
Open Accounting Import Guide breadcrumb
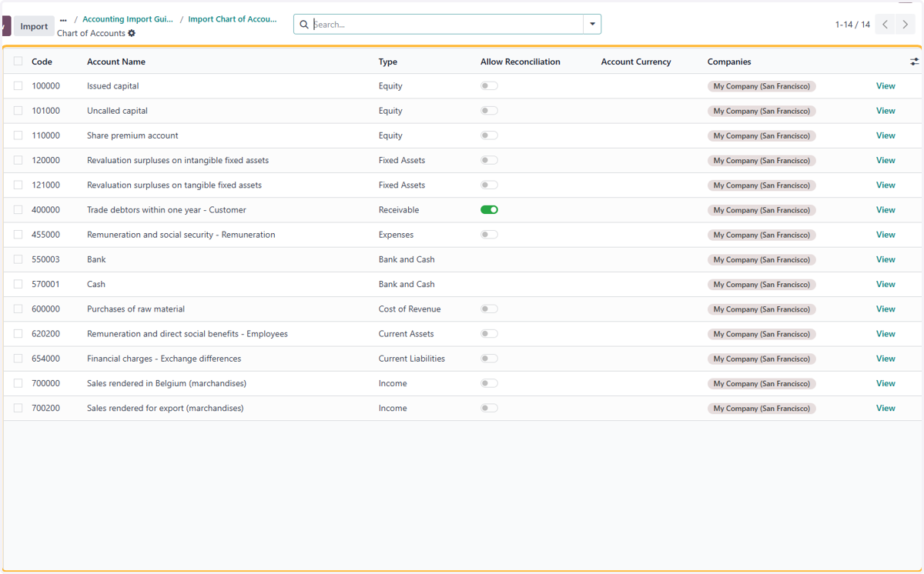(x=128, y=19)
